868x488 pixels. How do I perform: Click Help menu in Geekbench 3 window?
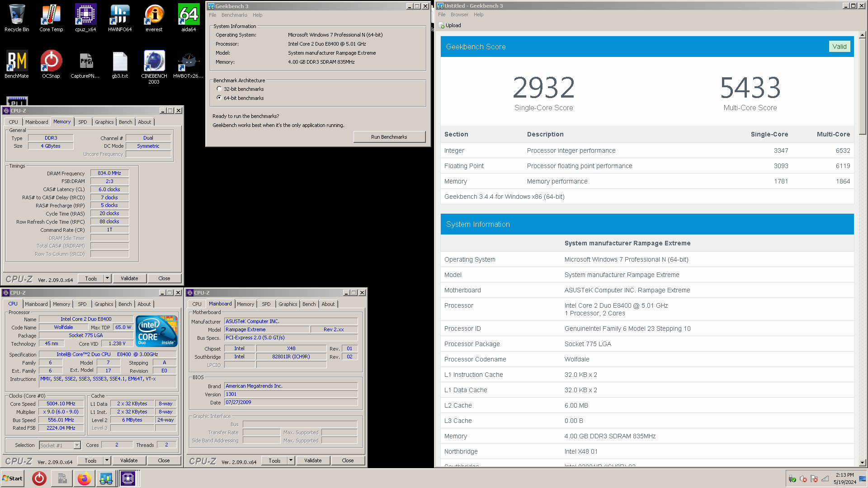coord(257,15)
